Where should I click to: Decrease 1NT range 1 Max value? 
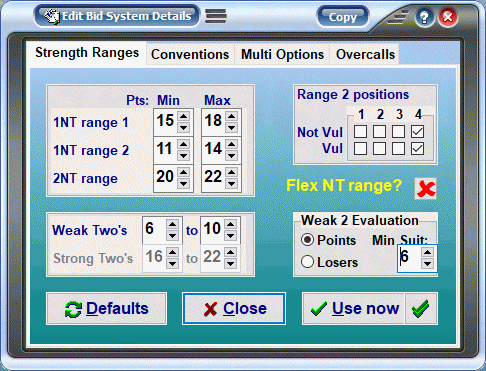(231, 127)
